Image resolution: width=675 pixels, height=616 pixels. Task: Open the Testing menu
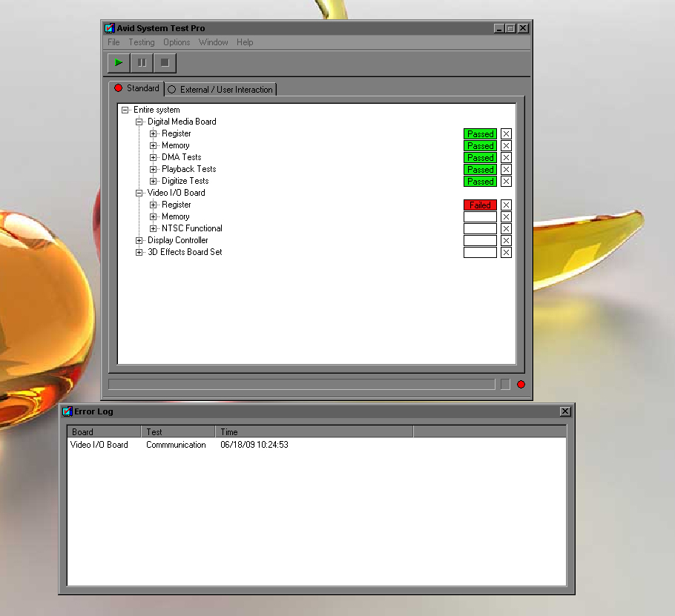pyautogui.click(x=142, y=42)
